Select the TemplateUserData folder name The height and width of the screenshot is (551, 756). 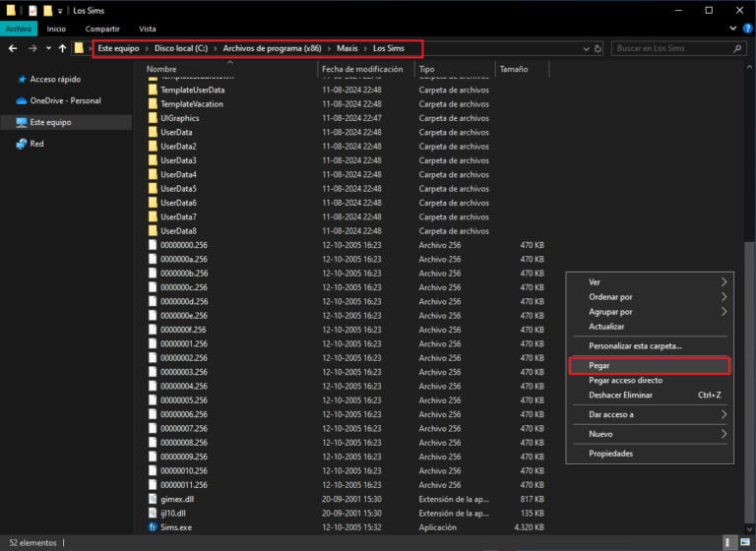(x=192, y=91)
